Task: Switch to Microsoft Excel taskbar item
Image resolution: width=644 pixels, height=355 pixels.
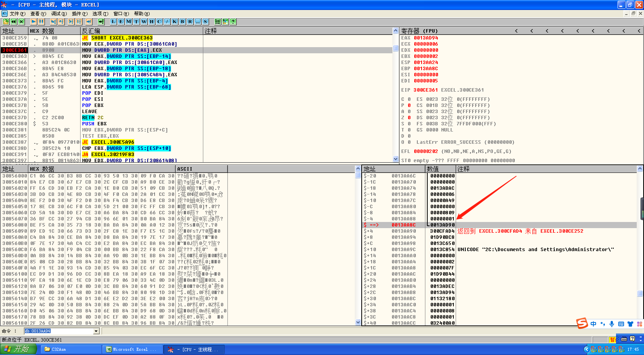Action: coord(133,349)
